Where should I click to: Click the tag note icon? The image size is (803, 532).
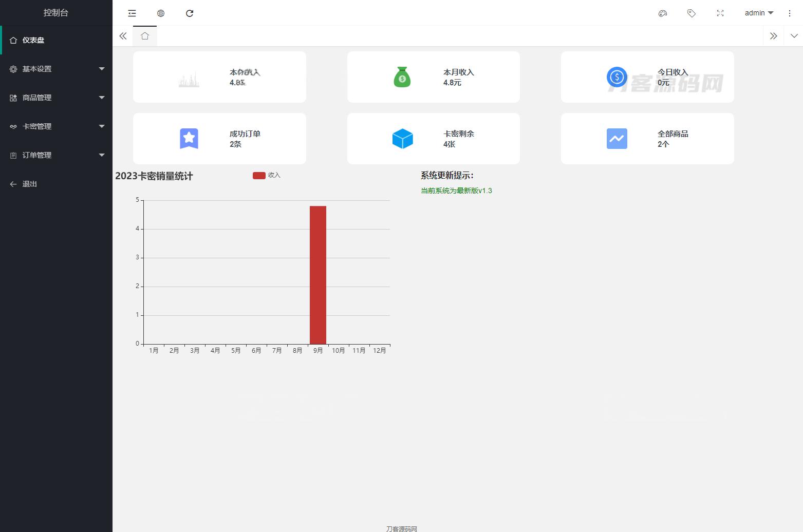[692, 13]
